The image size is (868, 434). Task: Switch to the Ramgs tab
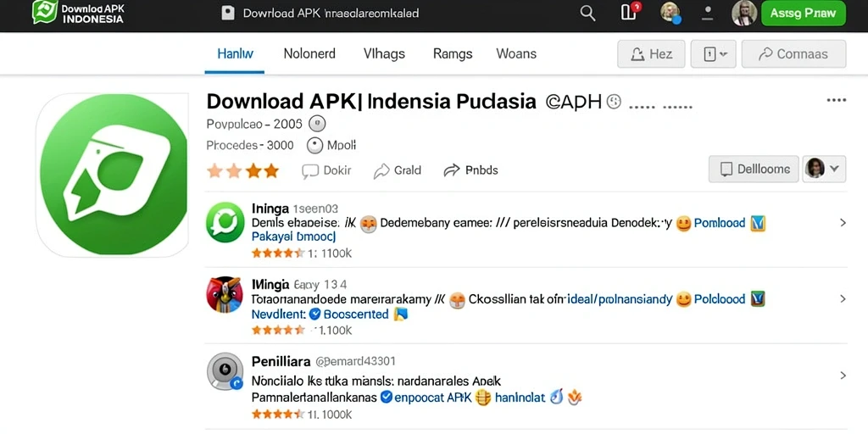click(453, 53)
